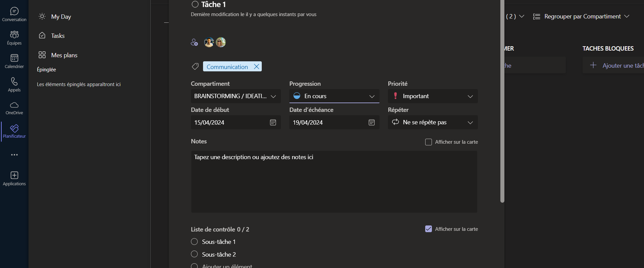Open the Appels icon
The height and width of the screenshot is (268, 644).
[x=14, y=85]
